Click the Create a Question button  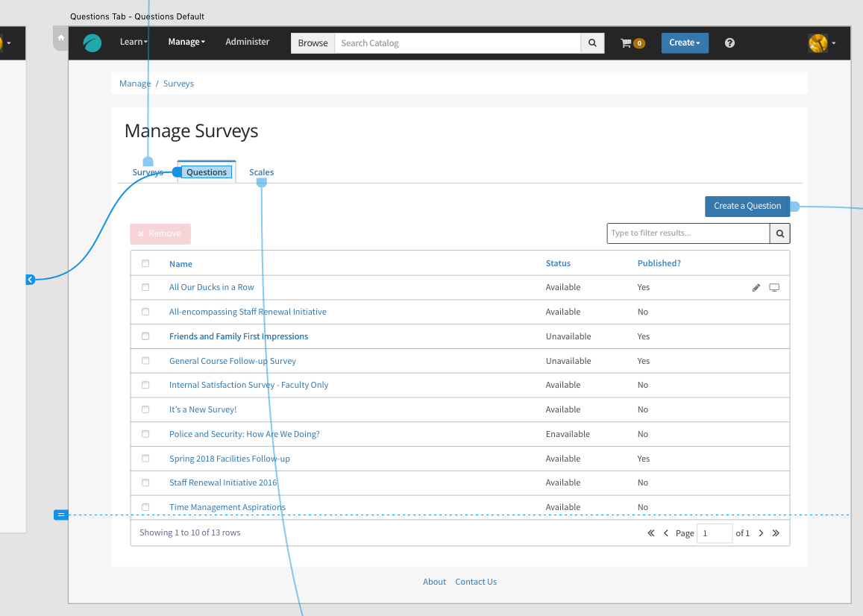(x=747, y=207)
